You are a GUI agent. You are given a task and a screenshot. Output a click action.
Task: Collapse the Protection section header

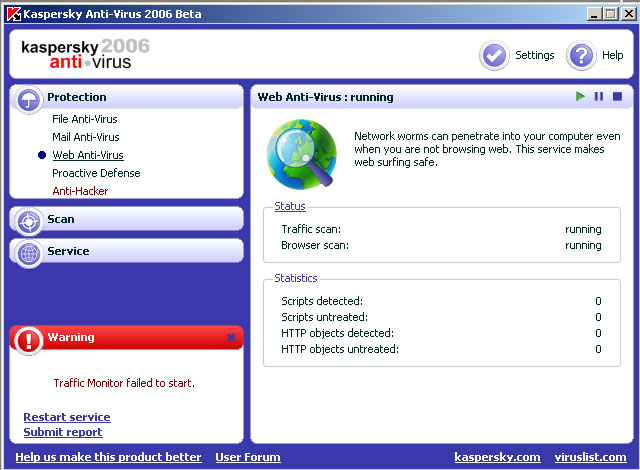127,97
